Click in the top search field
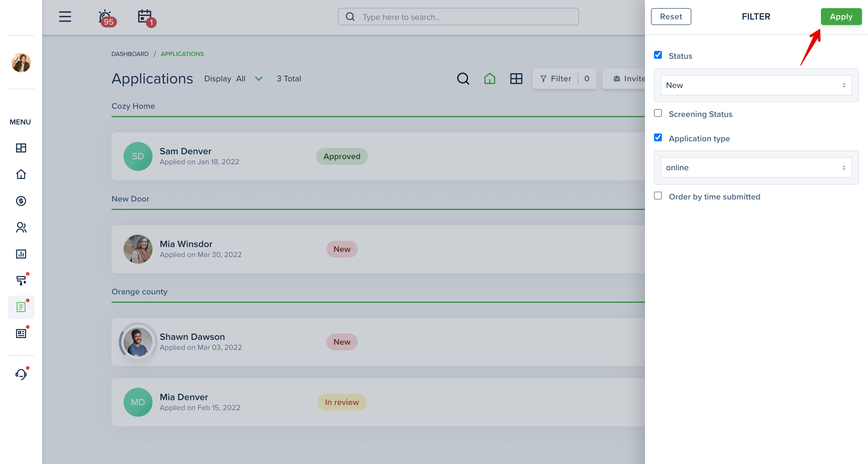This screenshot has height=464, width=868. coord(458,17)
